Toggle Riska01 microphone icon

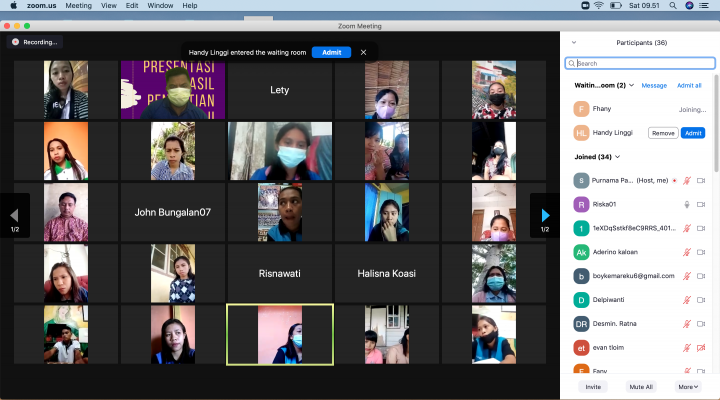point(687,204)
